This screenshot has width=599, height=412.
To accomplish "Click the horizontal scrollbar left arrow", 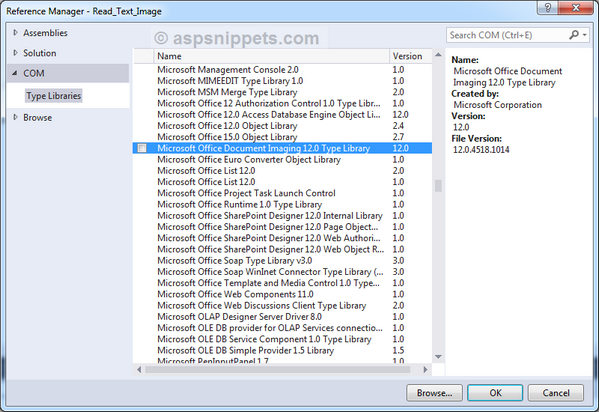I will (x=139, y=370).
